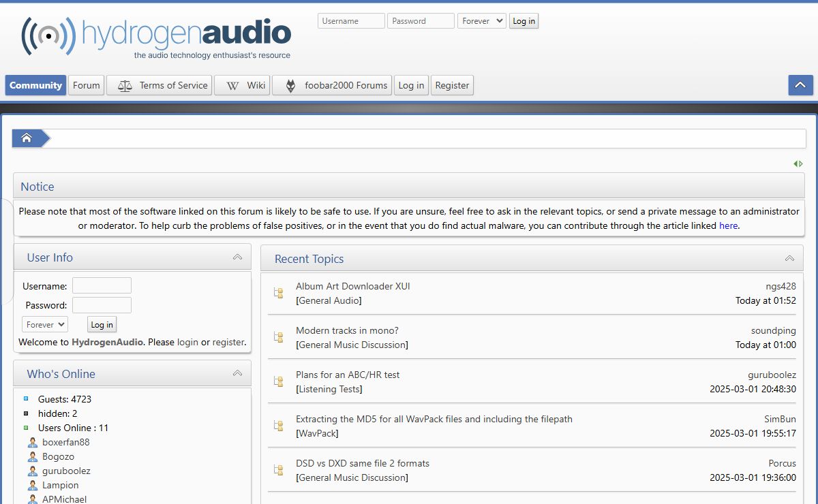Click the 'Today at 01:52' timestamp
Viewport: 818px width, 504px height.
tap(766, 300)
